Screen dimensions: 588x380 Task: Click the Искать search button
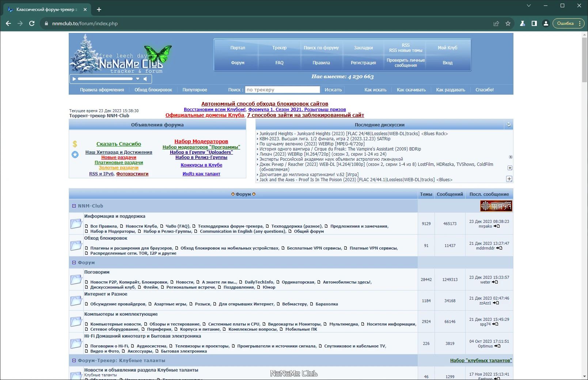tap(333, 90)
